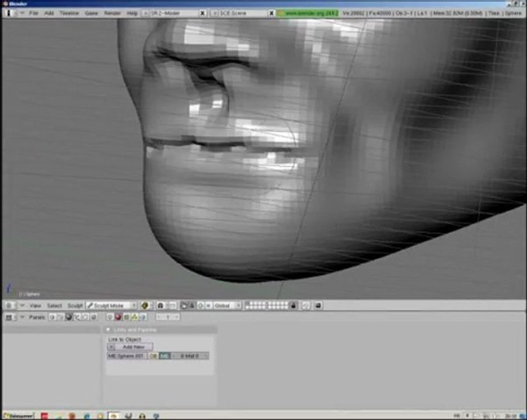The height and width of the screenshot is (420, 527).
Task: Open Lamp buttons sub-context
Action: (x=110, y=317)
